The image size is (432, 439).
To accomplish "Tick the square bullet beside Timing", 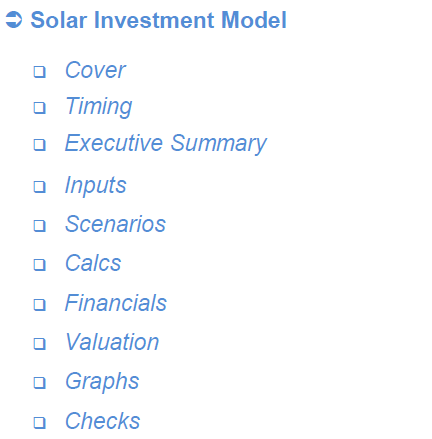I will click(x=39, y=108).
